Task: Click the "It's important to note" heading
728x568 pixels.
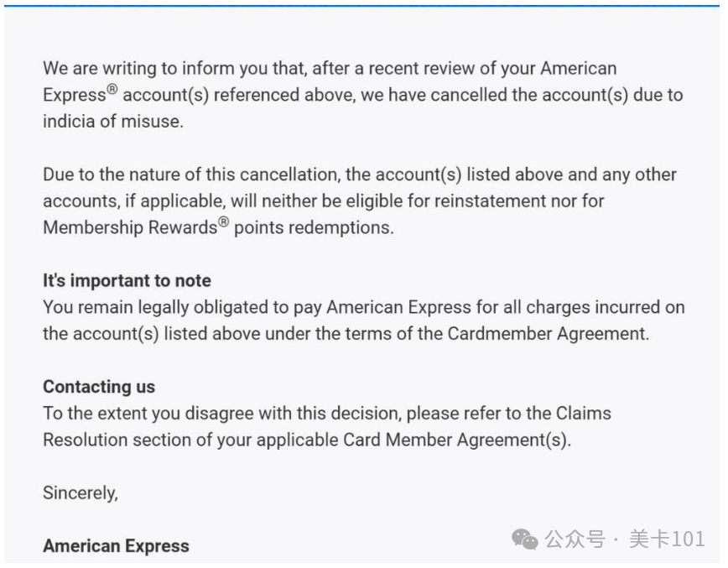Action: coord(127,280)
